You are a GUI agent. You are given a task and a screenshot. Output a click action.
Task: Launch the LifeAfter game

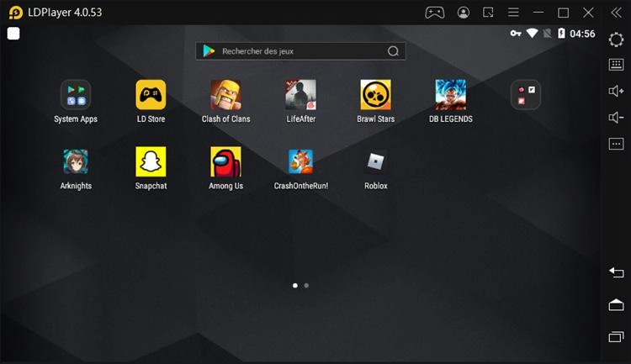[x=300, y=95]
